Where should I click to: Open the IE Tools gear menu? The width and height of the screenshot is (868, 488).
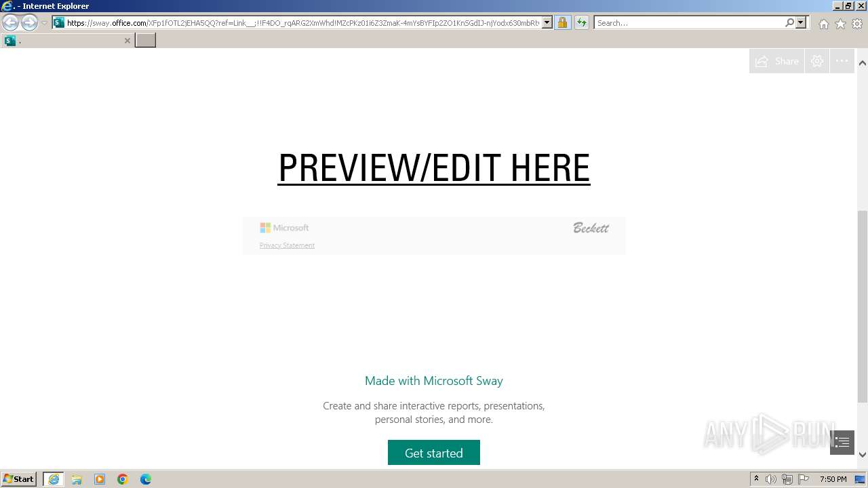[x=857, y=24]
